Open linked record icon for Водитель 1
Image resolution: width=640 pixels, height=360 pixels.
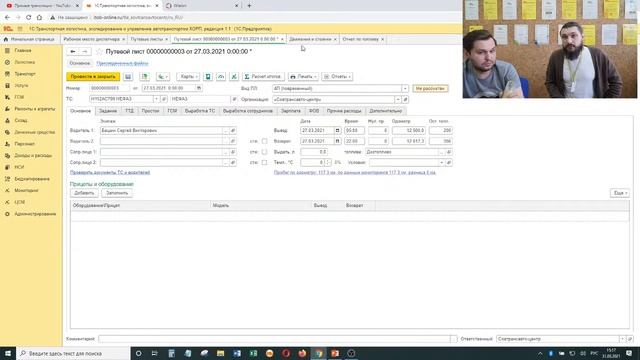[233, 130]
